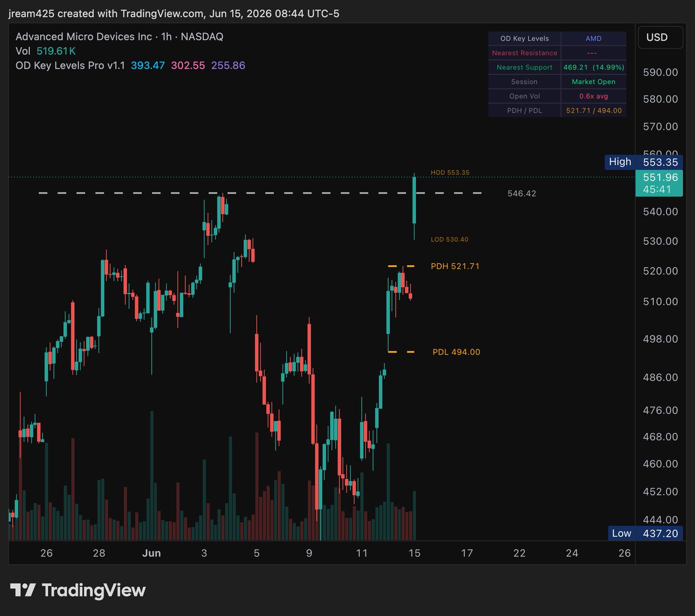Image resolution: width=695 pixels, height=616 pixels.
Task: Click the Jun month axis label
Action: tap(152, 553)
